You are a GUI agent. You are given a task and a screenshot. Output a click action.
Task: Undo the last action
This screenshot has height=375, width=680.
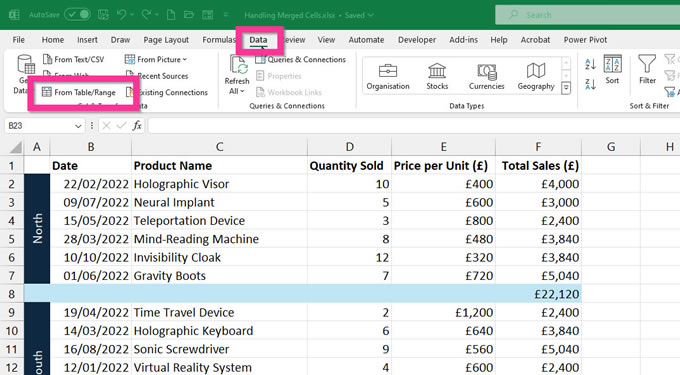pyautogui.click(x=121, y=15)
